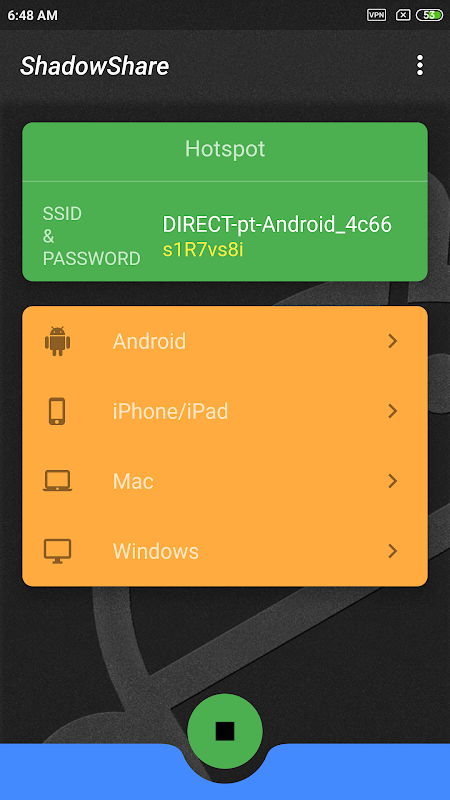450x800 pixels.
Task: Open the Mac connection instructions
Action: 225,481
